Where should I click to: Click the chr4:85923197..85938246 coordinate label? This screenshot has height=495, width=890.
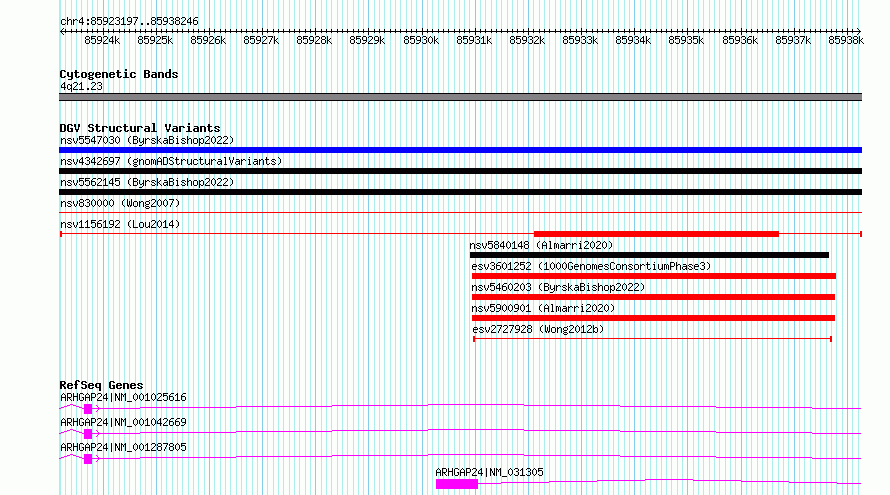pyautogui.click(x=129, y=22)
